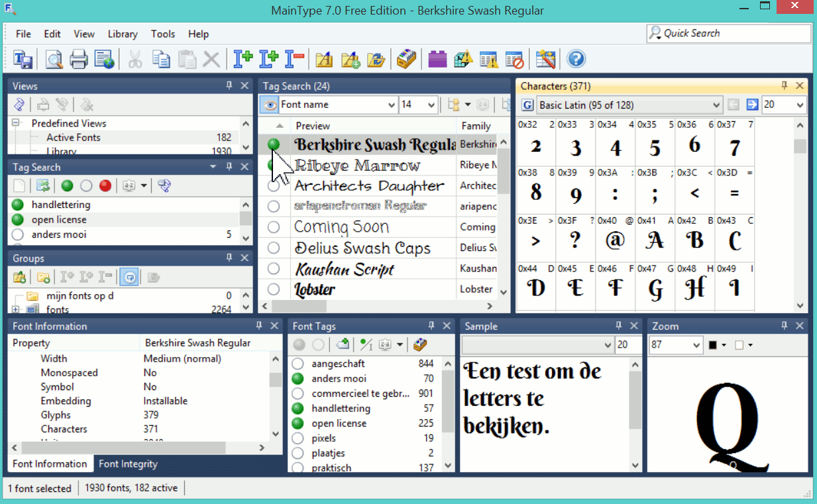Toggle the 'aangeschaft' tag circle in Font Tags
This screenshot has height=504, width=817.
(298, 364)
